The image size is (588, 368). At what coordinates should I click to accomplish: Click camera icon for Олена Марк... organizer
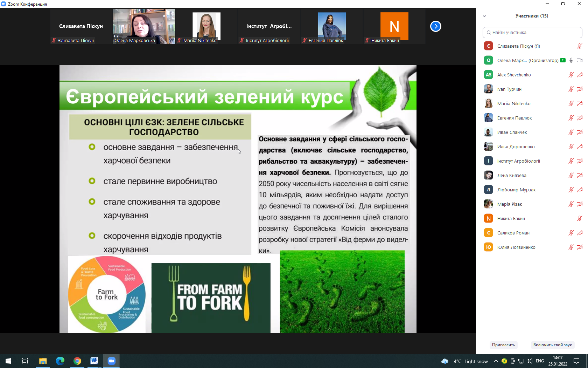click(580, 60)
